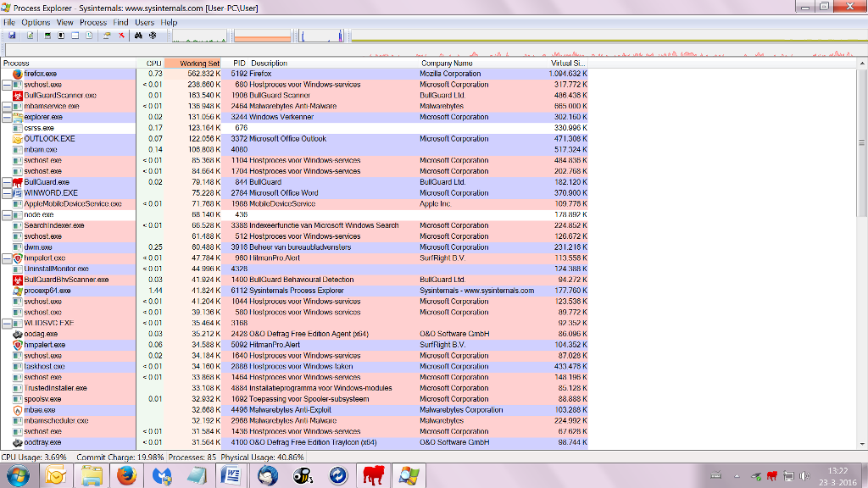Image resolution: width=868 pixels, height=488 pixels.
Task: Click the View DLLs/Handles toolbar icon
Action: [x=88, y=36]
